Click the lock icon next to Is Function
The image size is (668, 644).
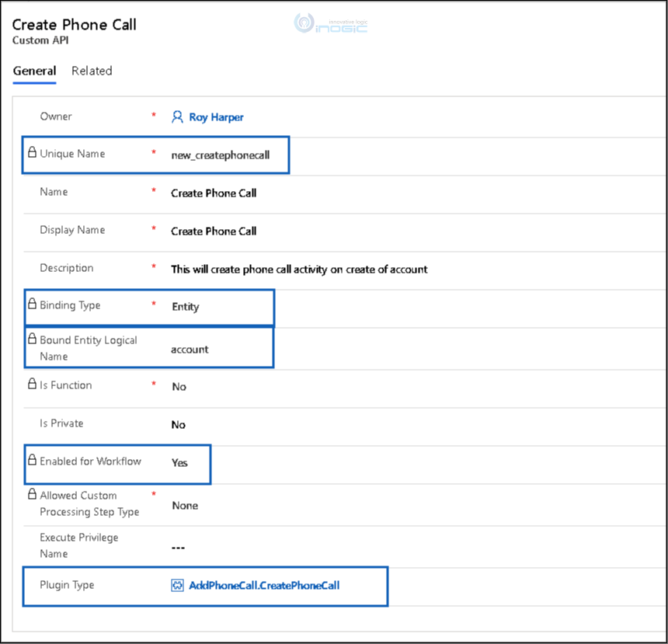(x=32, y=384)
